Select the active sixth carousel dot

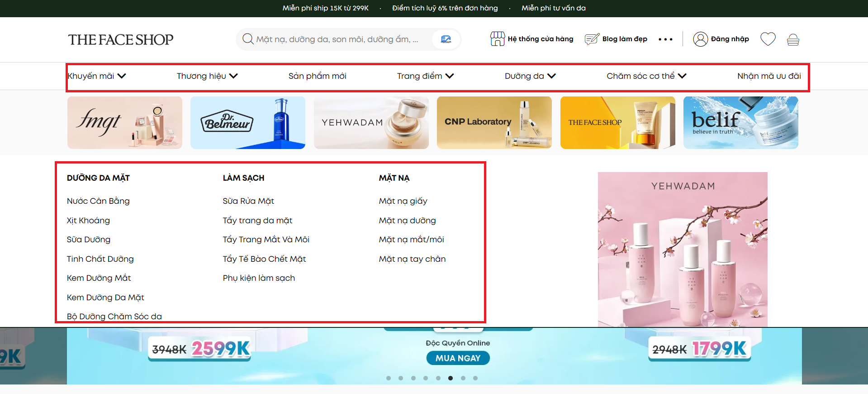tap(451, 378)
